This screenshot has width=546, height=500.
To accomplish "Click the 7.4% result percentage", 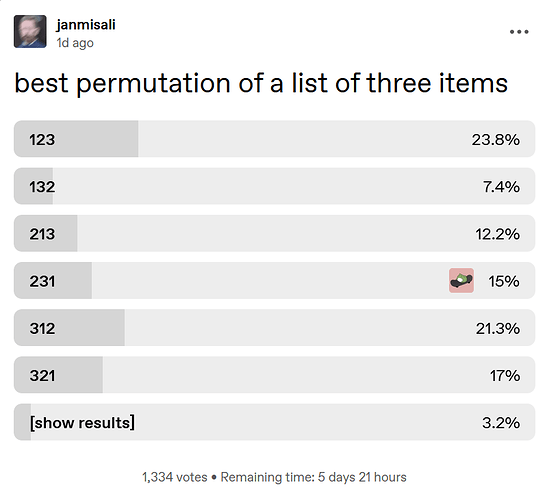I will click(501, 187).
